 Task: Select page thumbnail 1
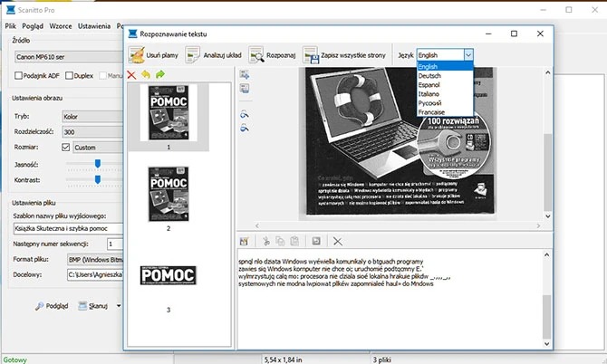click(169, 113)
